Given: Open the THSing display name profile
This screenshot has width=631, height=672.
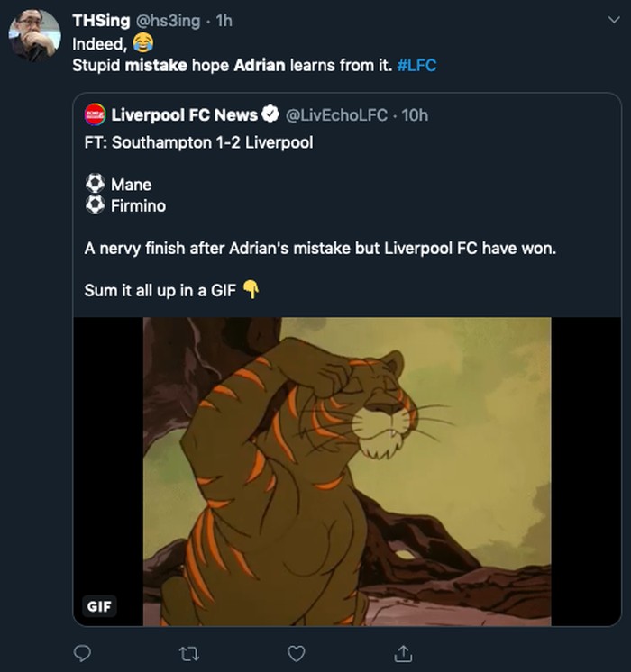Looking at the screenshot, I should [101, 21].
